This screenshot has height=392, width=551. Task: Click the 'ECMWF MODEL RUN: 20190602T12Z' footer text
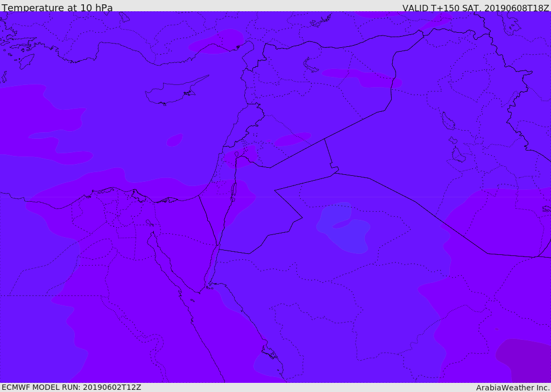coord(72,387)
